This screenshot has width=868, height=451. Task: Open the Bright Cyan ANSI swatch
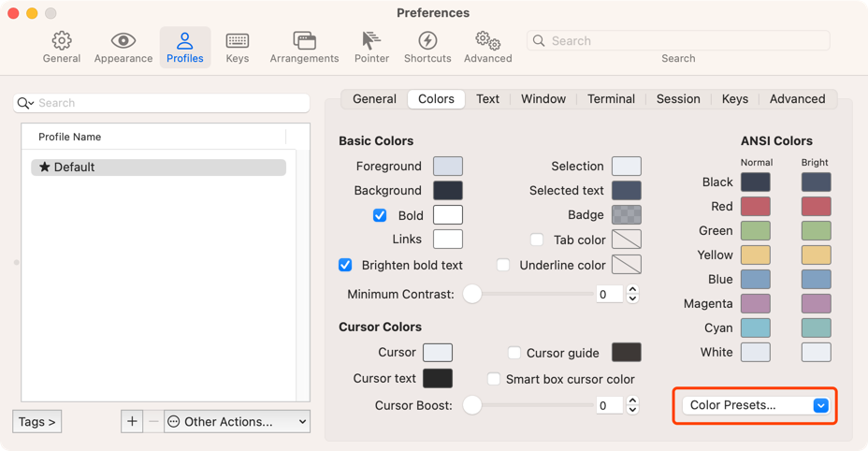coord(816,328)
